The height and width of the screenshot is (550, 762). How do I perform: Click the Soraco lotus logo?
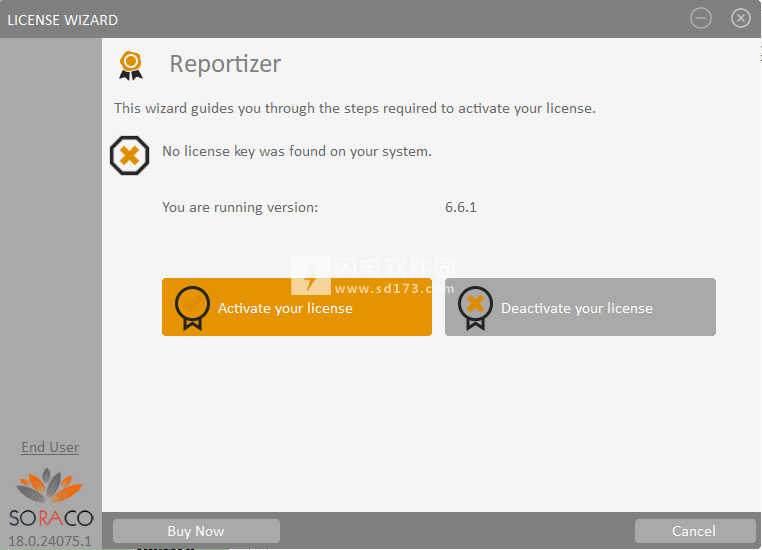[x=50, y=485]
